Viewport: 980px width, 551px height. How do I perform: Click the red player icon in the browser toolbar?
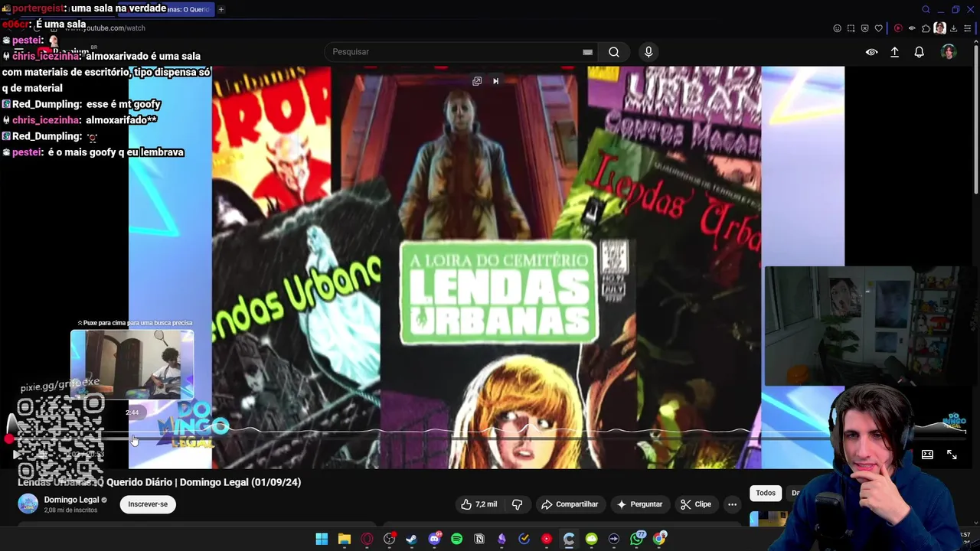[x=898, y=28]
